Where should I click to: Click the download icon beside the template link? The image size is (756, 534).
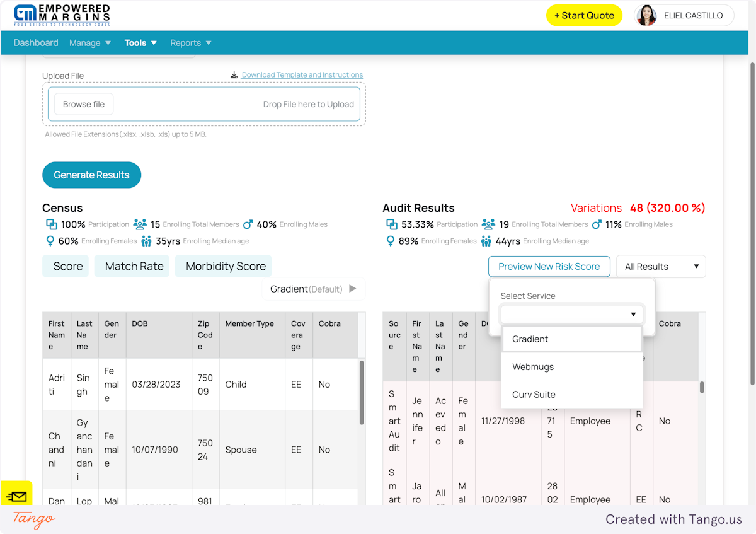pos(234,75)
